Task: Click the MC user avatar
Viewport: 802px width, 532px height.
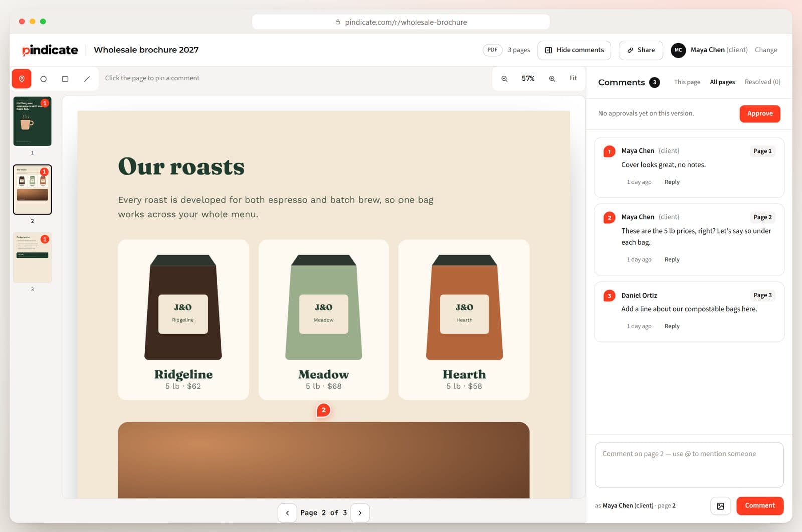Action: (x=678, y=50)
